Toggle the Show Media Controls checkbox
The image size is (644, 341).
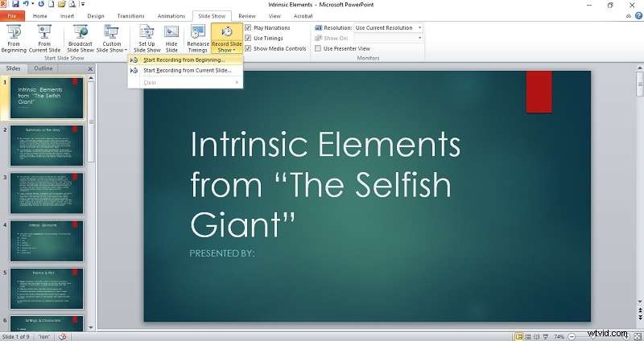coord(248,48)
